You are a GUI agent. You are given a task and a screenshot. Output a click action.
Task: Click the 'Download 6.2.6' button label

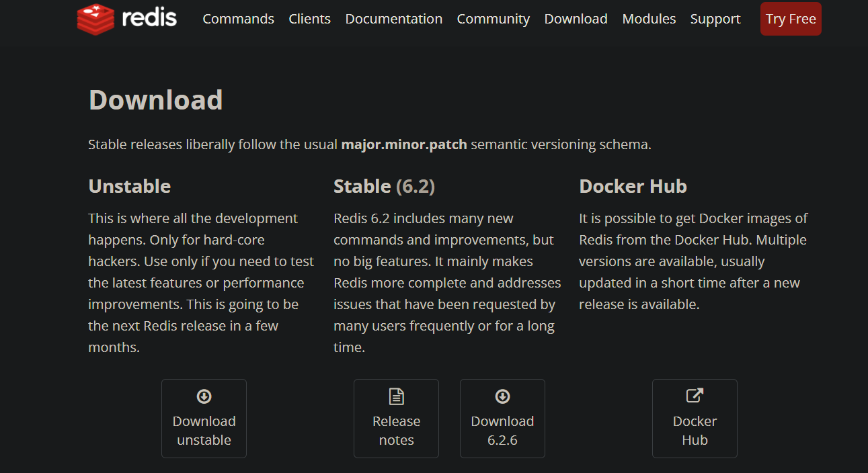point(502,431)
